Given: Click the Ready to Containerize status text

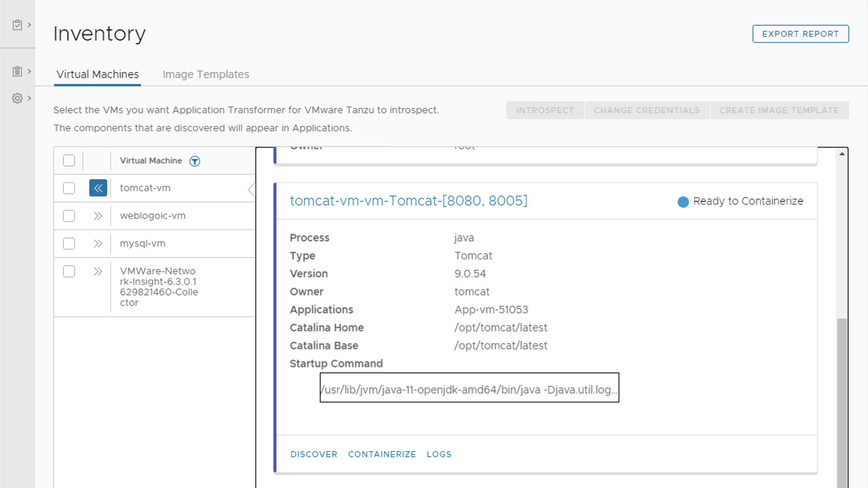Looking at the screenshot, I should 748,201.
